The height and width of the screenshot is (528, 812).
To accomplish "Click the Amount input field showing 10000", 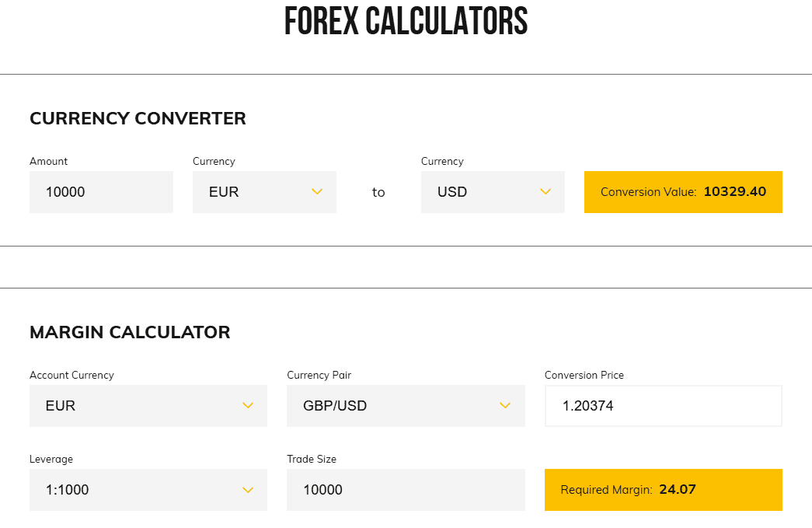I will click(x=101, y=192).
